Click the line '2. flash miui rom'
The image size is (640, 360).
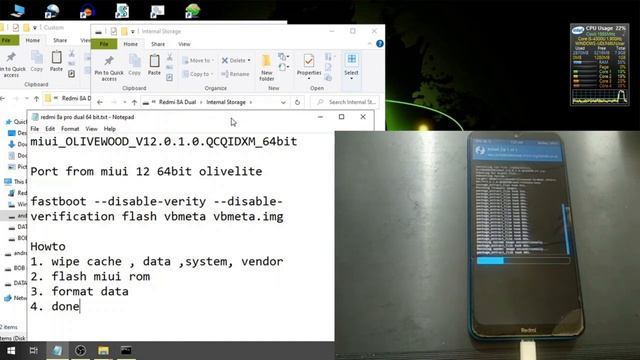90,277
